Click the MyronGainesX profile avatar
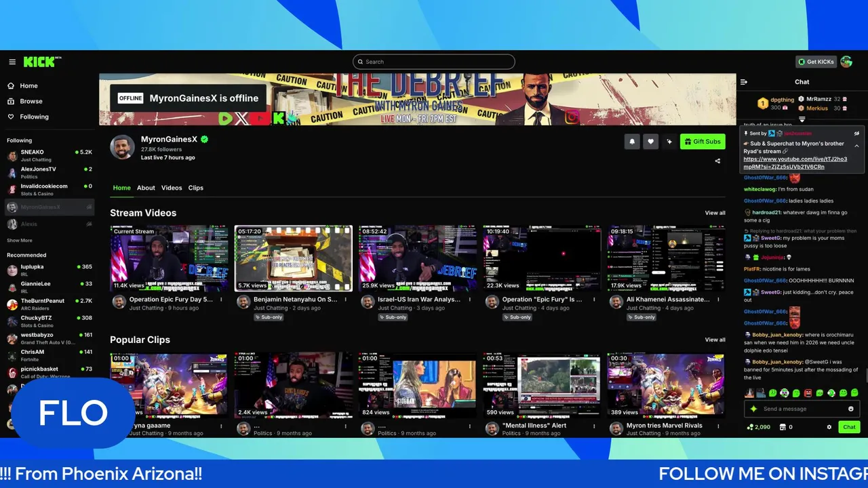Image resolution: width=868 pixels, height=488 pixels. pos(122,147)
